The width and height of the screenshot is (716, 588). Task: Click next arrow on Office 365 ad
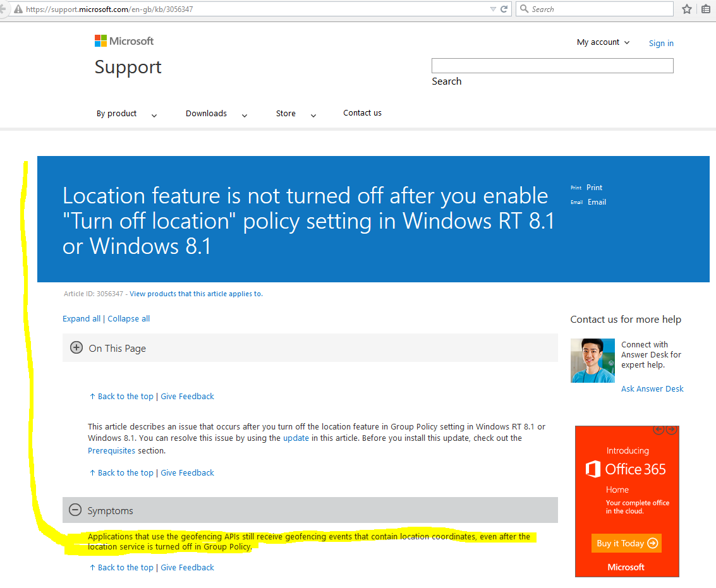pos(671,429)
